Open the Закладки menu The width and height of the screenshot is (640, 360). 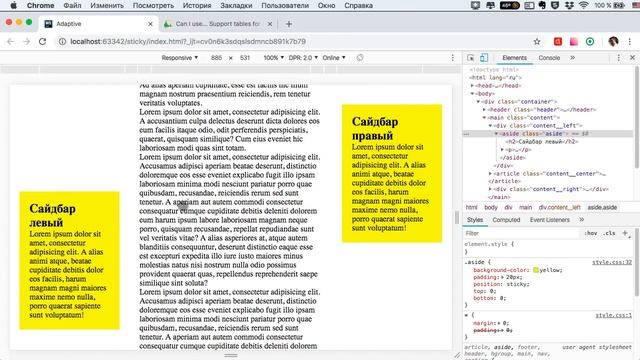pyautogui.click(x=236, y=5)
